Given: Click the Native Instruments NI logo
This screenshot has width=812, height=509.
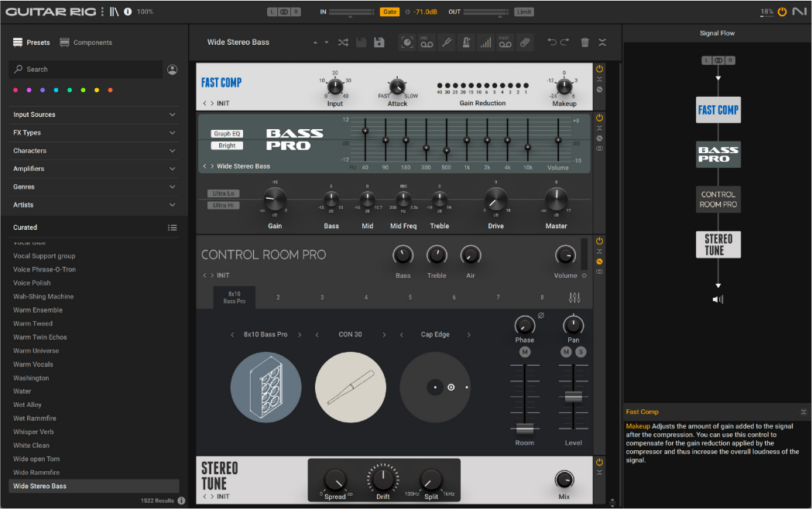Looking at the screenshot, I should [x=799, y=12].
